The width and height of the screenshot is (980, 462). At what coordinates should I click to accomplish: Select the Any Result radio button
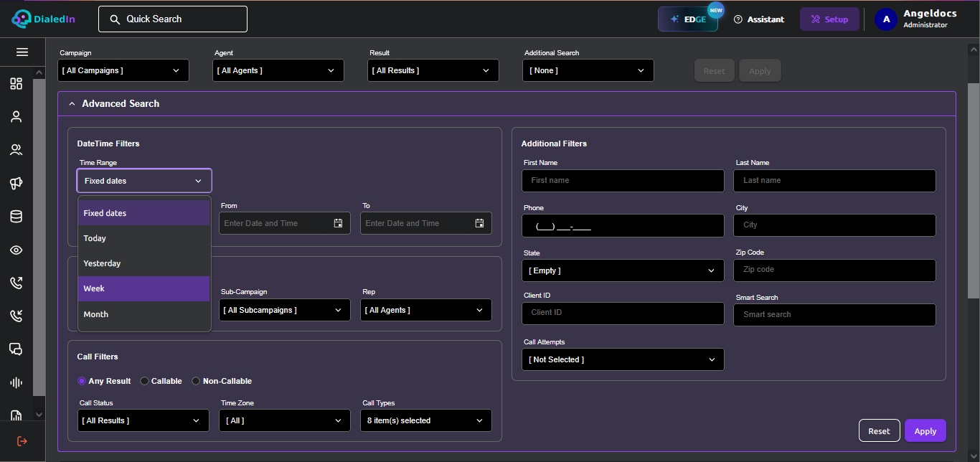coord(82,381)
